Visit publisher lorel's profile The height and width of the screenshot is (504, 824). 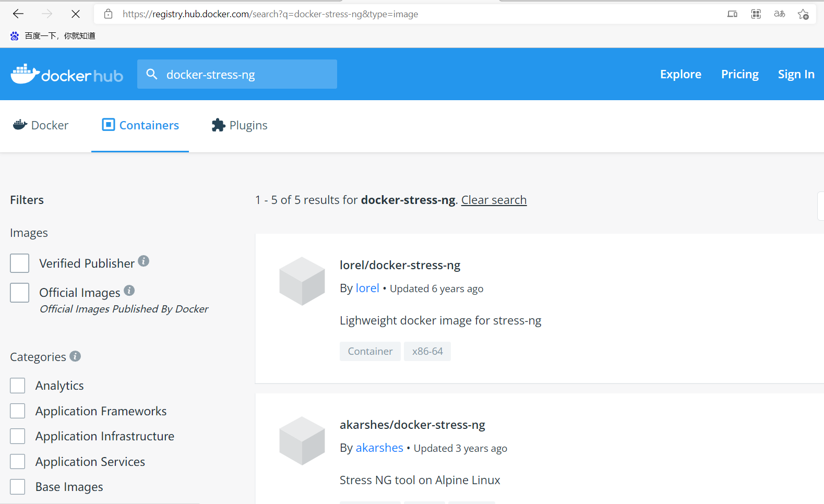point(367,288)
